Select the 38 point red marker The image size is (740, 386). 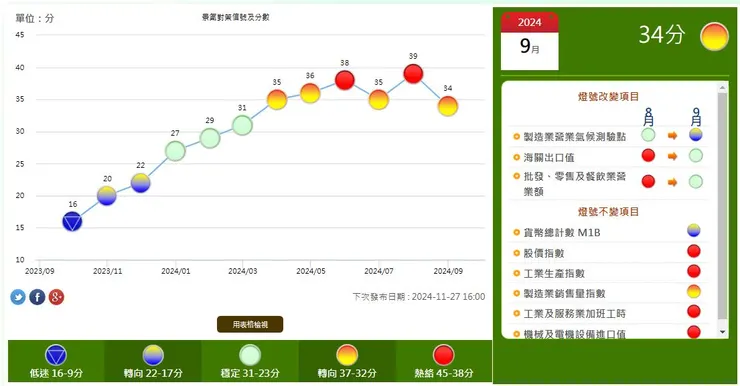[x=345, y=80]
